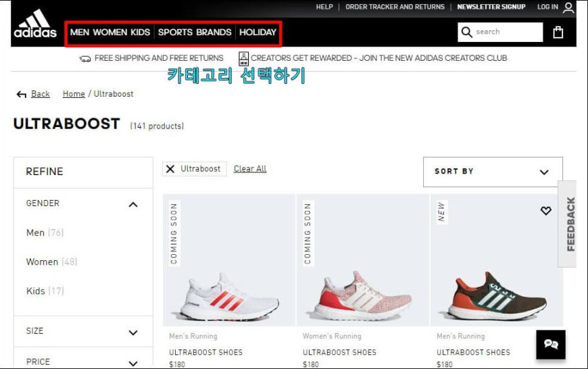
Task: Click the pink Women's Running shoe image
Action: pos(363,260)
